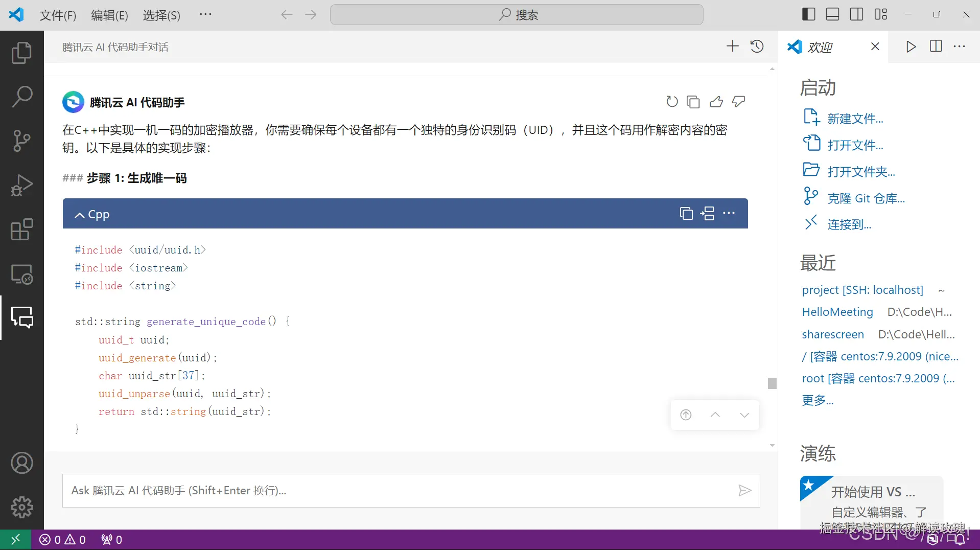Click the 新建文件... link
The image size is (980, 550).
855,119
